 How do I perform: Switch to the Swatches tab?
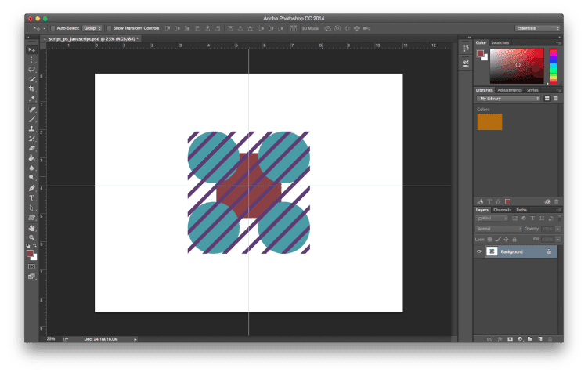click(500, 43)
